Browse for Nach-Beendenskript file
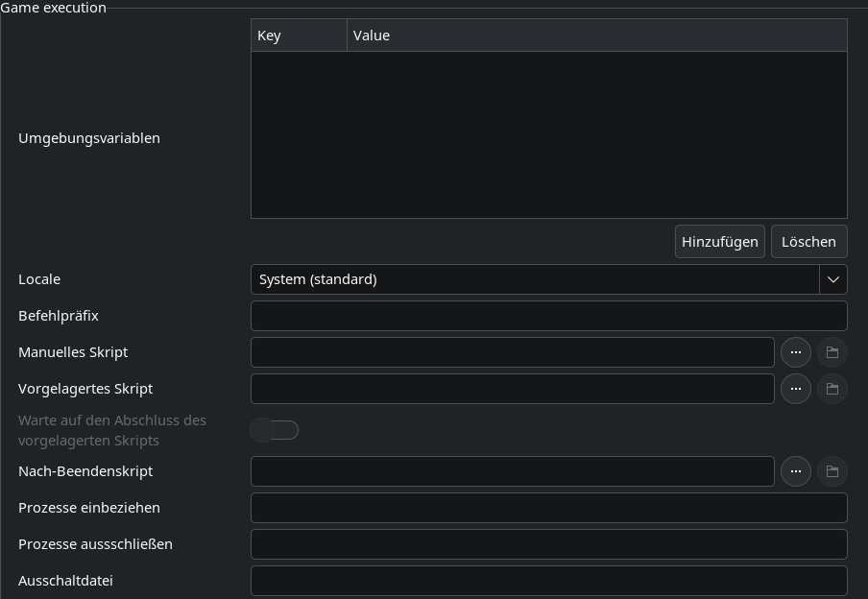This screenshot has width=868, height=599. click(x=795, y=471)
